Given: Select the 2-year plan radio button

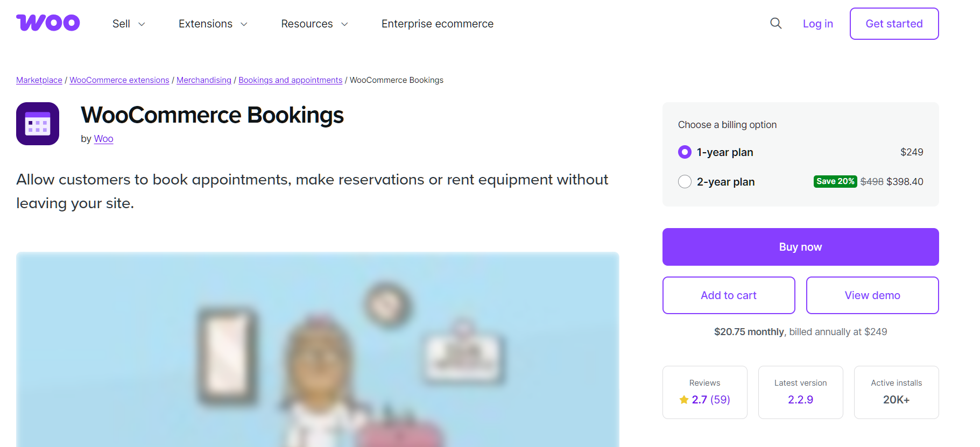Looking at the screenshot, I should (x=685, y=182).
